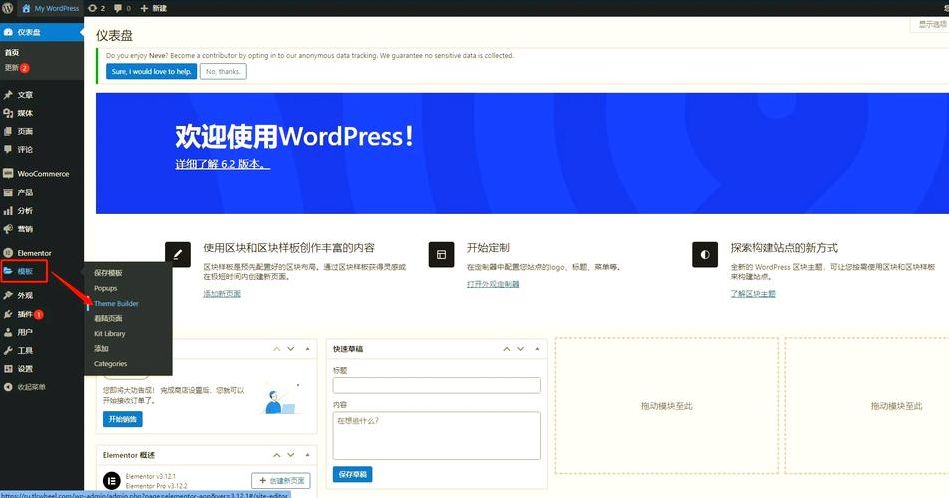Click the 保存草稿 button
Screen dimensions: 949x498
[x=352, y=474]
